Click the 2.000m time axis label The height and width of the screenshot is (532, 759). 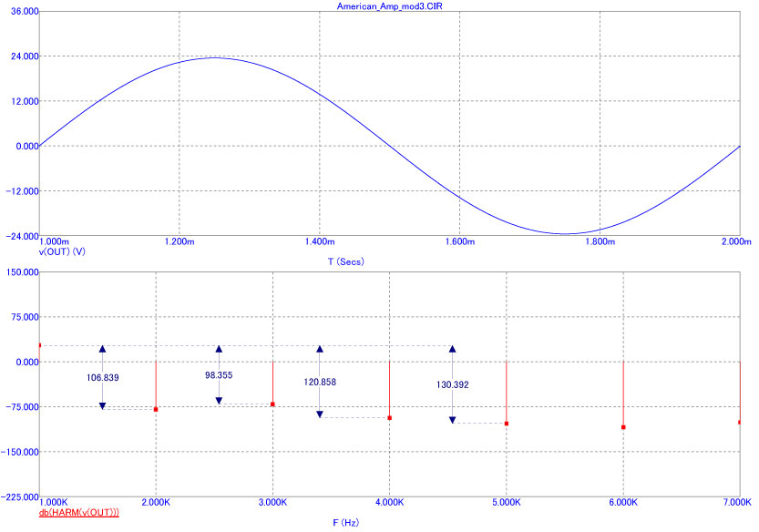point(736,241)
